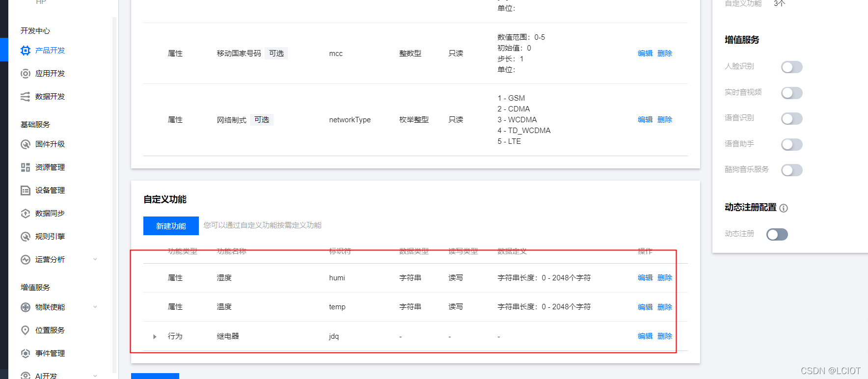The image size is (868, 379).
Task: Click the temp identifier cell
Action: pos(337,307)
